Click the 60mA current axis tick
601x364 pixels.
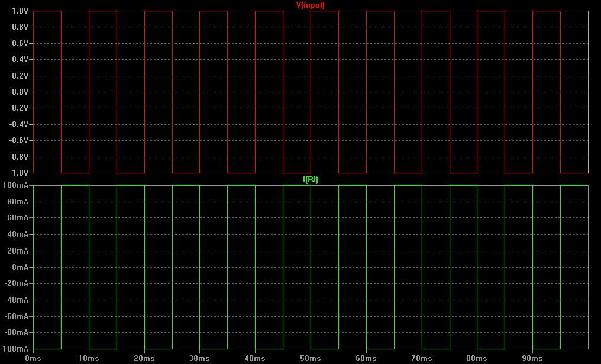[17, 218]
